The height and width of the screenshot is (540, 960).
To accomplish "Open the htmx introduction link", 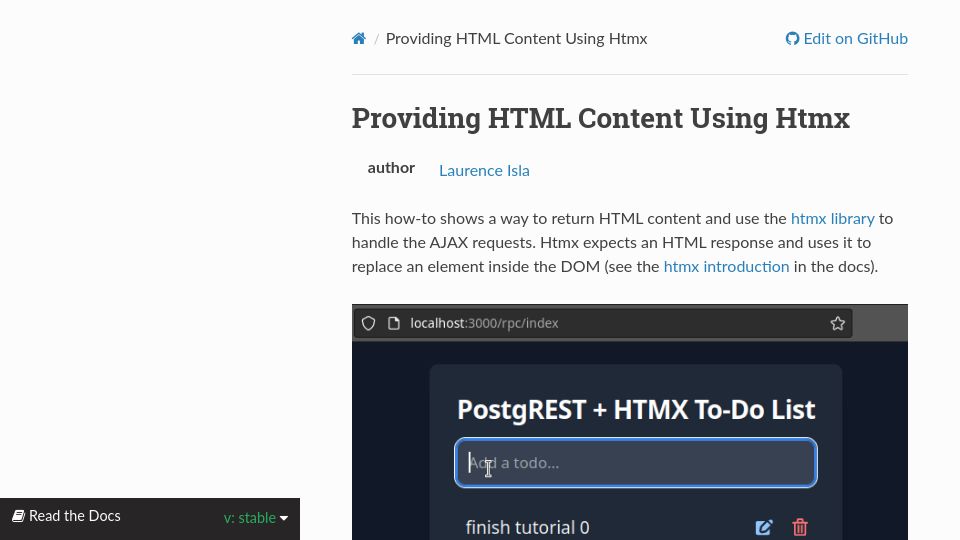I will 726,267.
